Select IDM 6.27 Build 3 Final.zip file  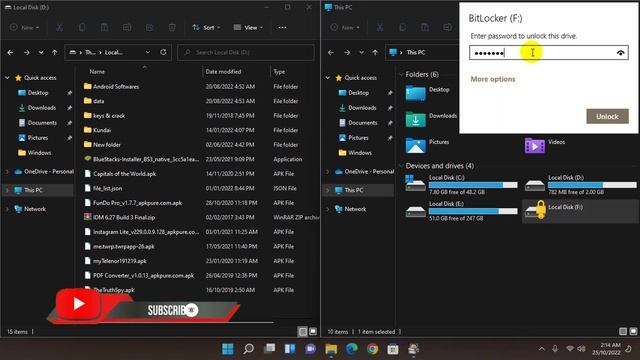coord(124,218)
